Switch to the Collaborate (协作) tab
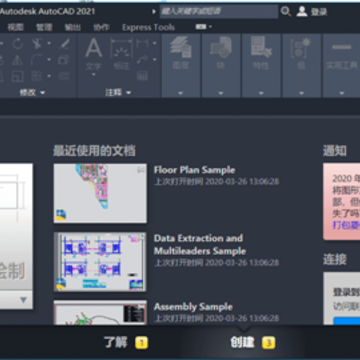 coord(101,27)
